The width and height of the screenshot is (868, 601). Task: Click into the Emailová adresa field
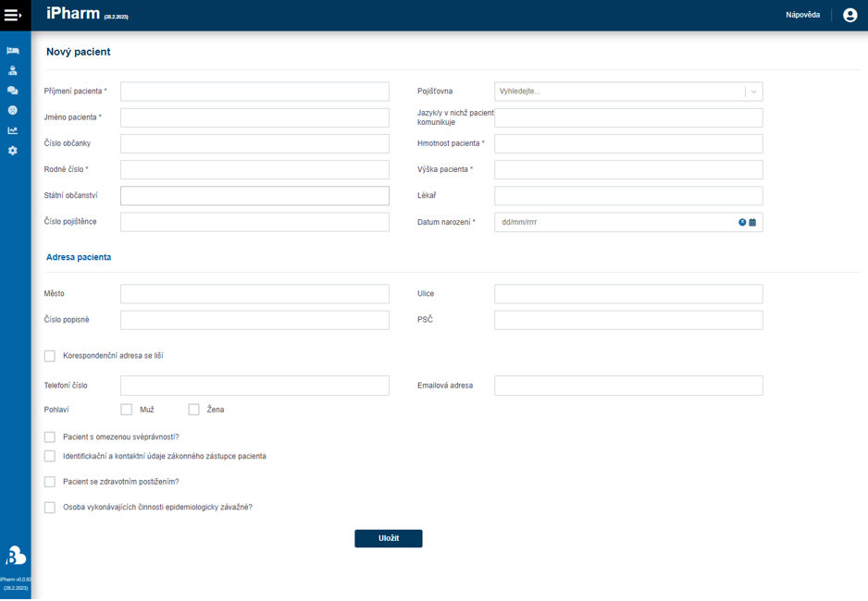click(628, 386)
